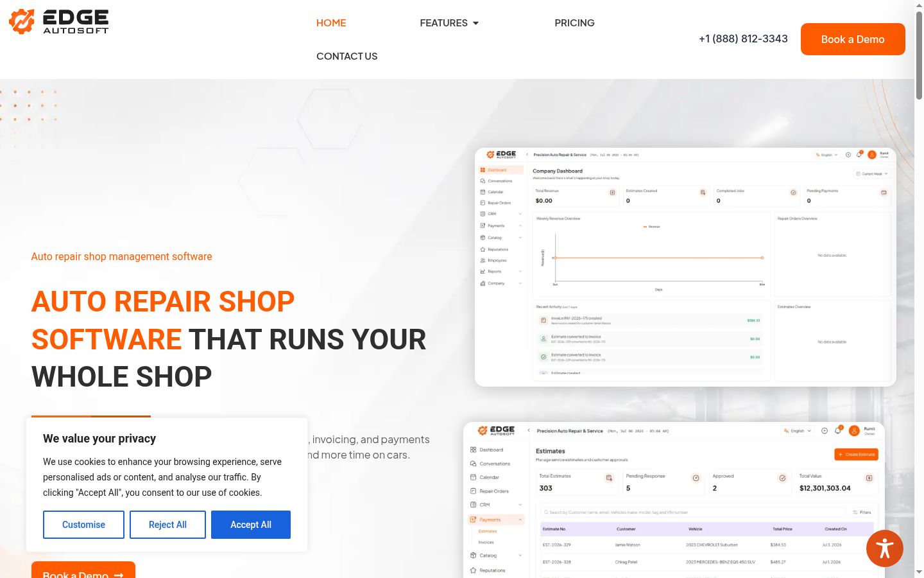Expand Catalog chevron in Estimates preview
Viewport: 924px width, 578px height.
(520, 556)
